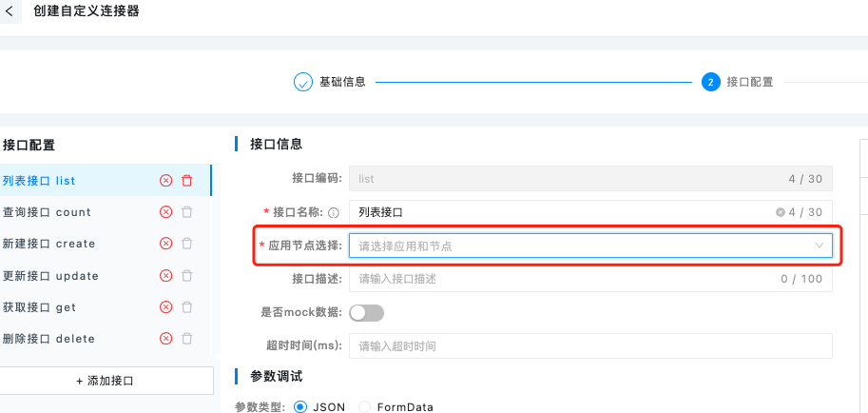Screen dimensions: 868x413
Task: Click the red X icon beside 删除接口 delete
Action: click(165, 339)
